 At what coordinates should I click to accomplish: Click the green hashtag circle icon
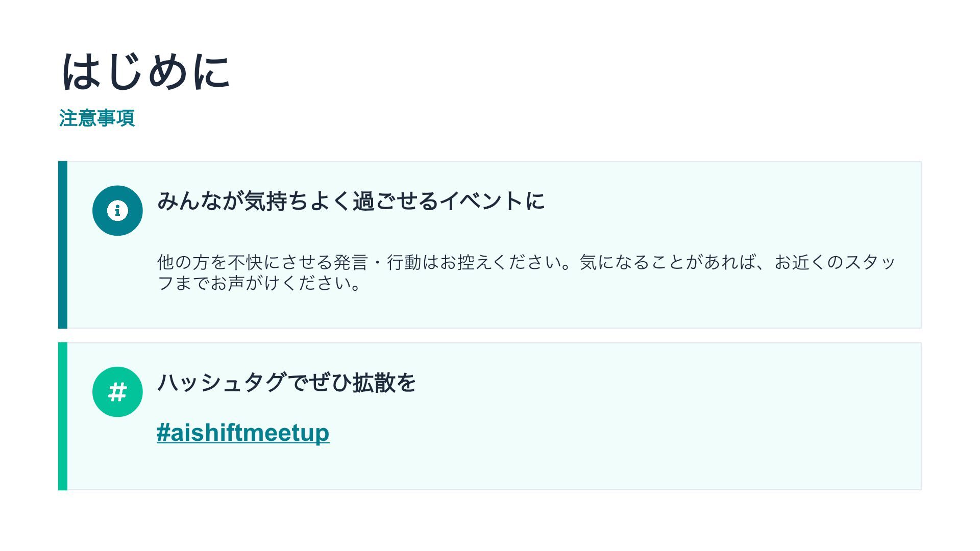(117, 392)
